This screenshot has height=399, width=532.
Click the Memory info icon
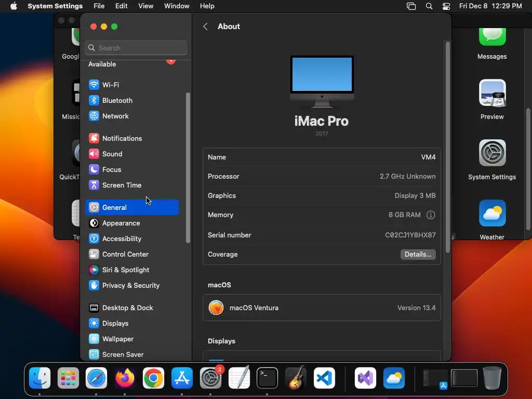[431, 215]
